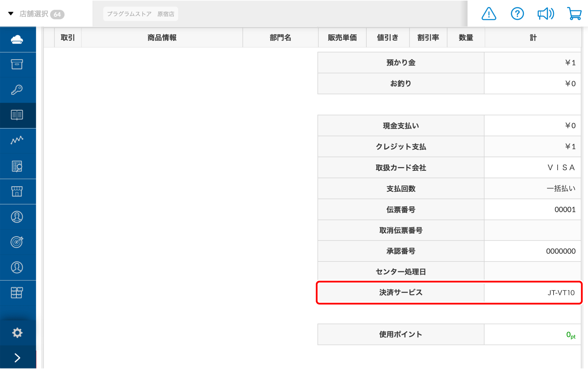Click the 計 column header

click(533, 38)
